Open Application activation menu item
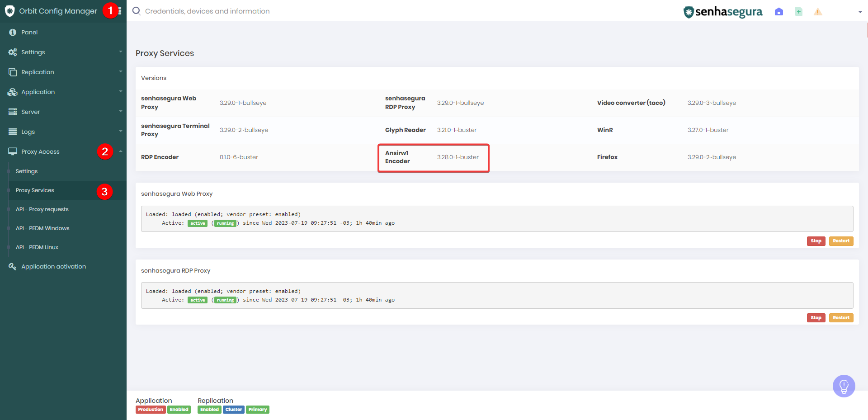This screenshot has width=868, height=420. click(x=53, y=266)
